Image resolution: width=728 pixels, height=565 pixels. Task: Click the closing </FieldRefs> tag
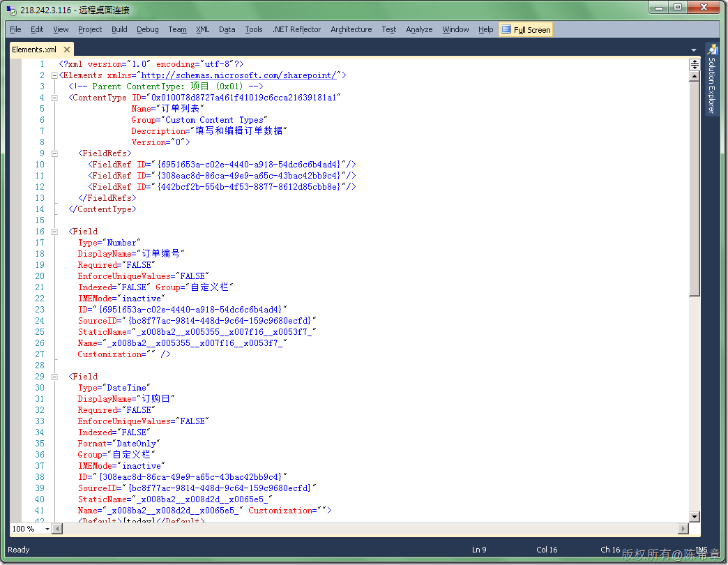(x=107, y=198)
